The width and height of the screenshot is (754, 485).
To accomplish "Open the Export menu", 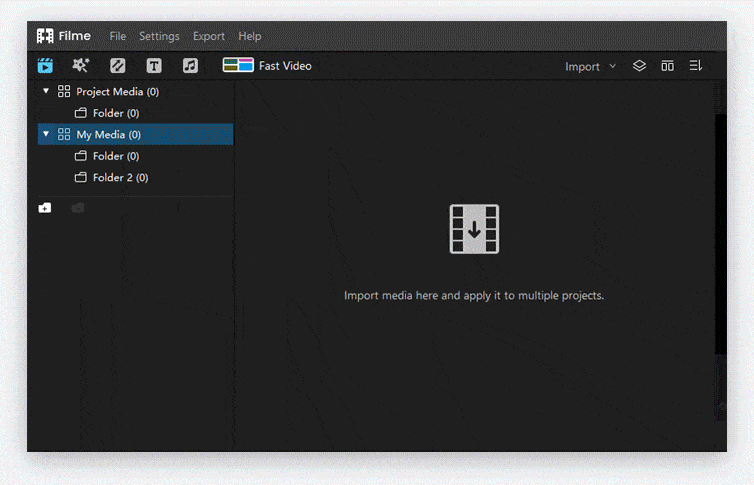I will click(209, 36).
